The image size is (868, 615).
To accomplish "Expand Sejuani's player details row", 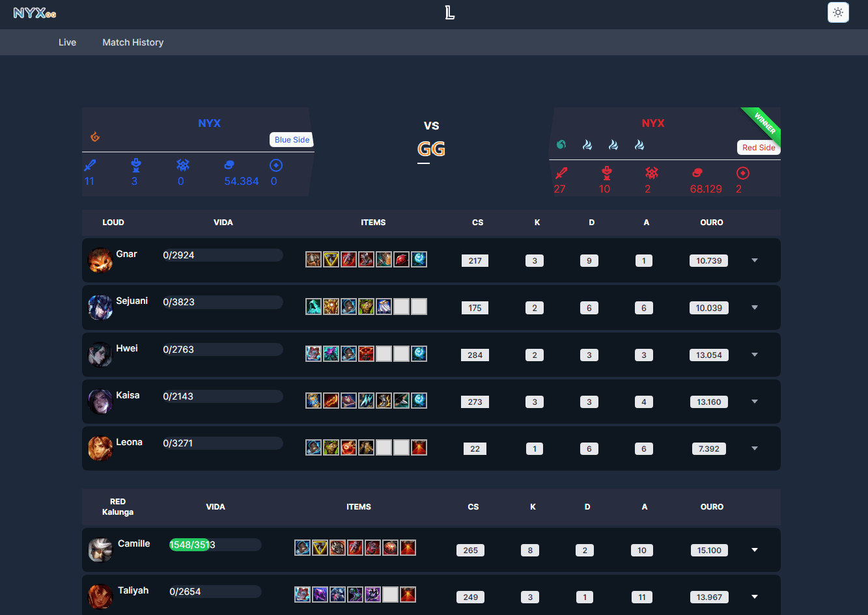I will click(x=755, y=307).
